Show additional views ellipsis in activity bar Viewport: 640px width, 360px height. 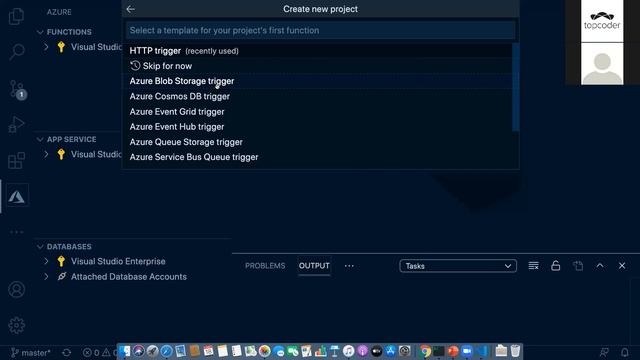point(16,232)
